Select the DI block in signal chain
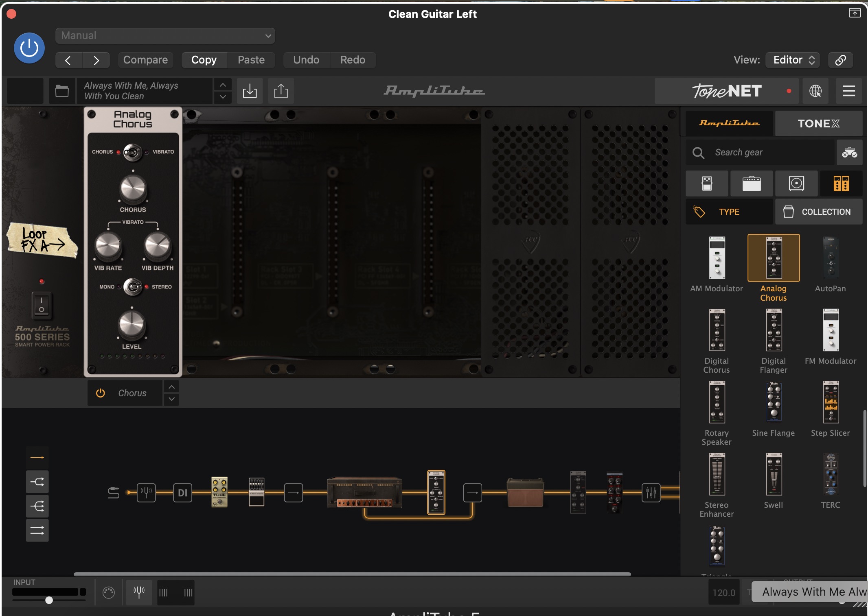This screenshot has width=868, height=616. (x=182, y=493)
